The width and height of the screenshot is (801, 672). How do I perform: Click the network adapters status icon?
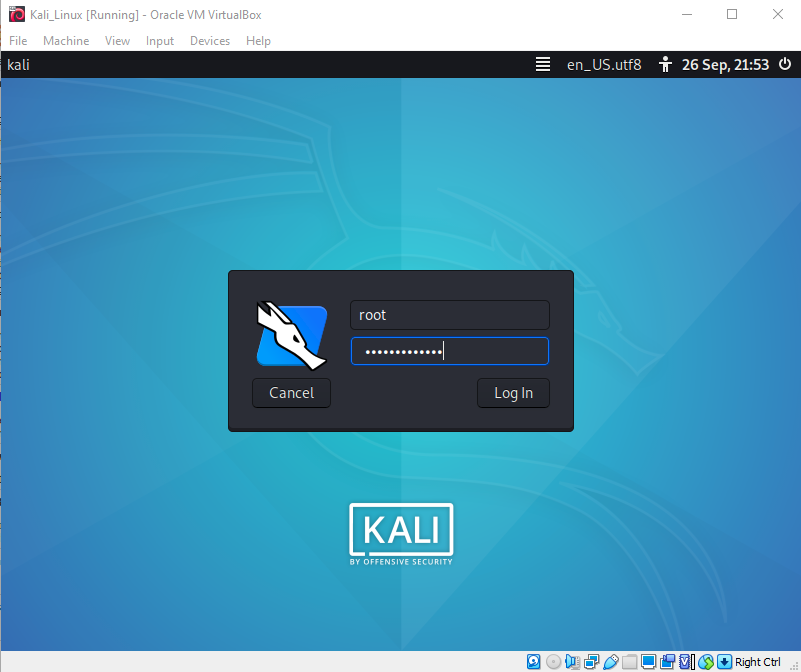coord(591,661)
